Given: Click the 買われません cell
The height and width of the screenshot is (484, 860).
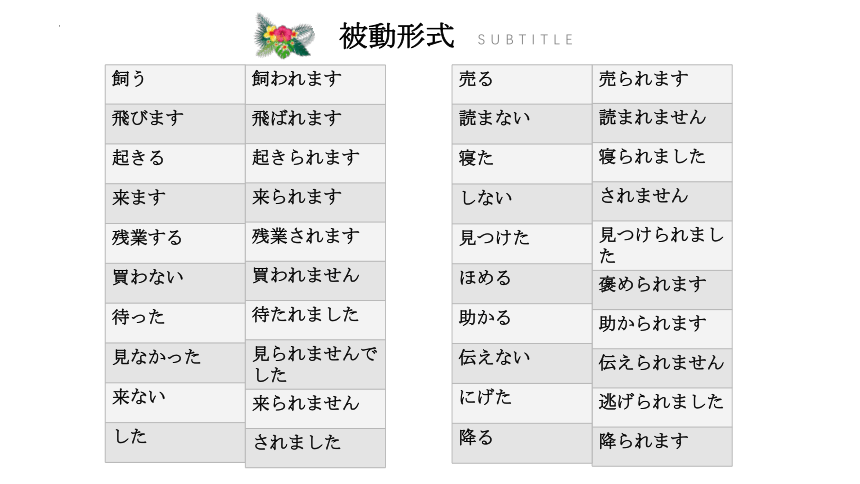Looking at the screenshot, I should pyautogui.click(x=315, y=281).
